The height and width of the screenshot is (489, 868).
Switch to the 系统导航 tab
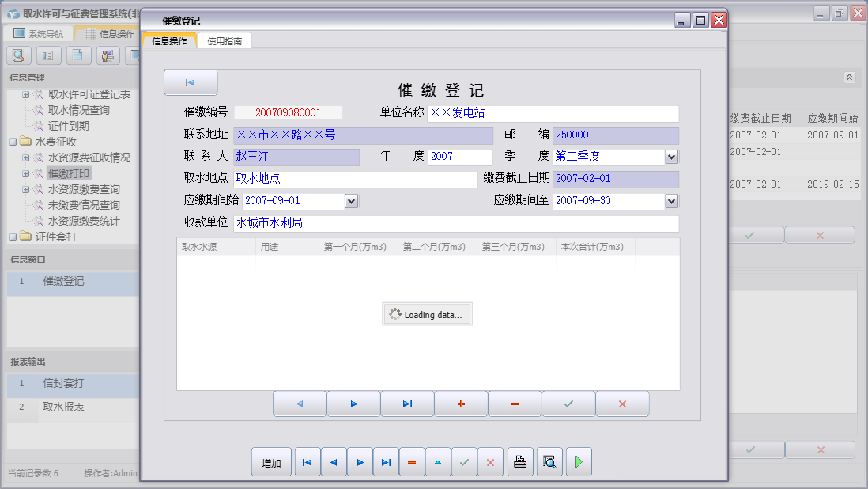point(38,34)
